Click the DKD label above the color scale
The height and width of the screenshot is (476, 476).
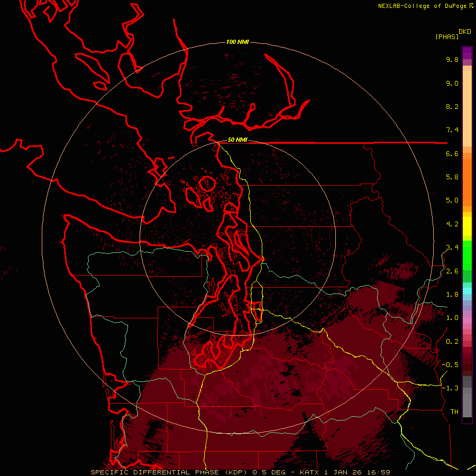[465, 32]
